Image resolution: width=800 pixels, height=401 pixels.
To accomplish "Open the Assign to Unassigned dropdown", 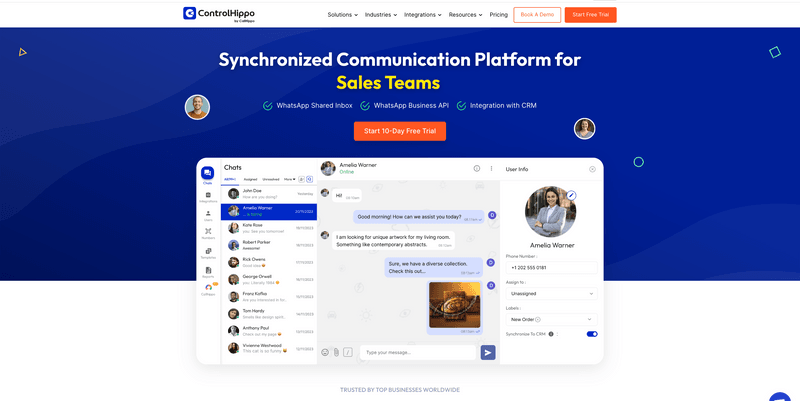I will pyautogui.click(x=553, y=294).
